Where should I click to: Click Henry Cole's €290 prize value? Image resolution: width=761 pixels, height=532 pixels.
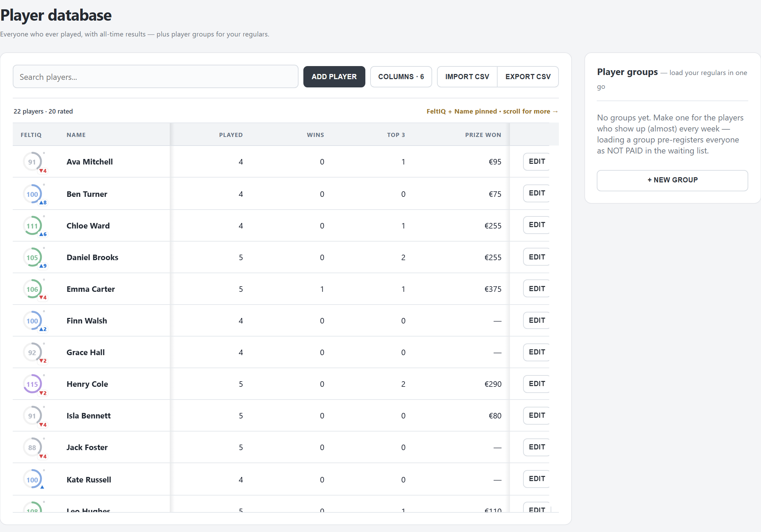[493, 384]
